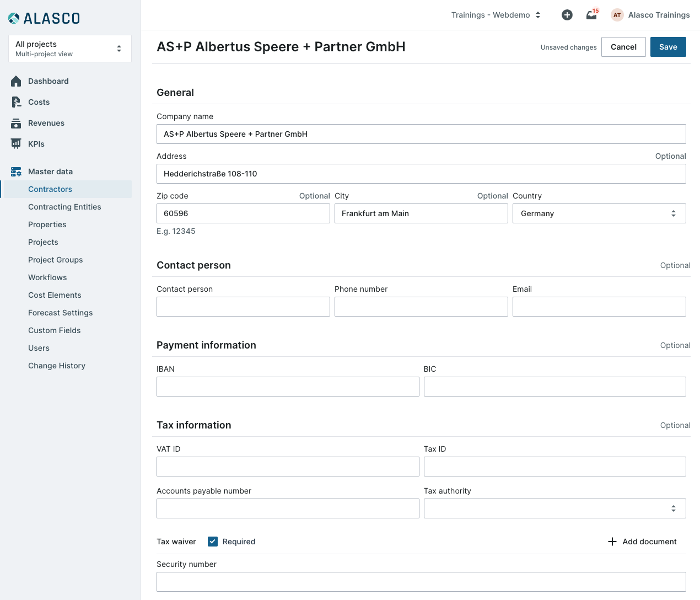The height and width of the screenshot is (600, 700).
Task: Open Workflows
Action: (x=47, y=277)
